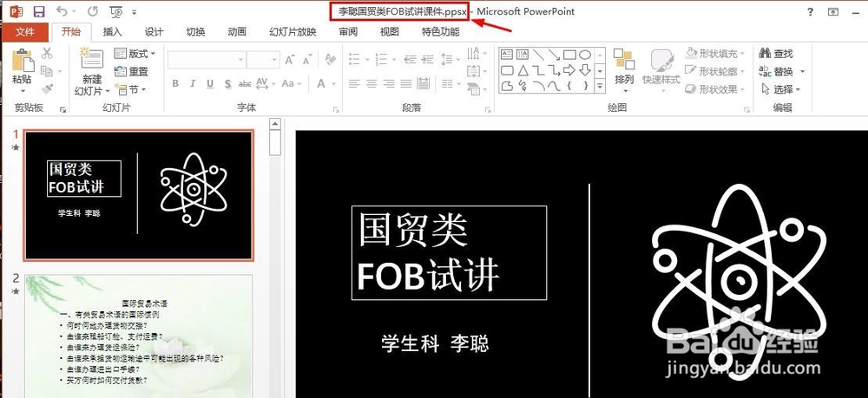This screenshot has height=398, width=868.
Task: Switch to the 切换 transitions tab
Action: (195, 32)
